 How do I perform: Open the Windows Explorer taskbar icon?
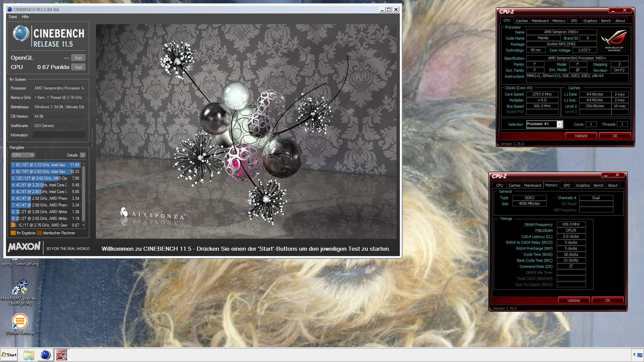29,355
